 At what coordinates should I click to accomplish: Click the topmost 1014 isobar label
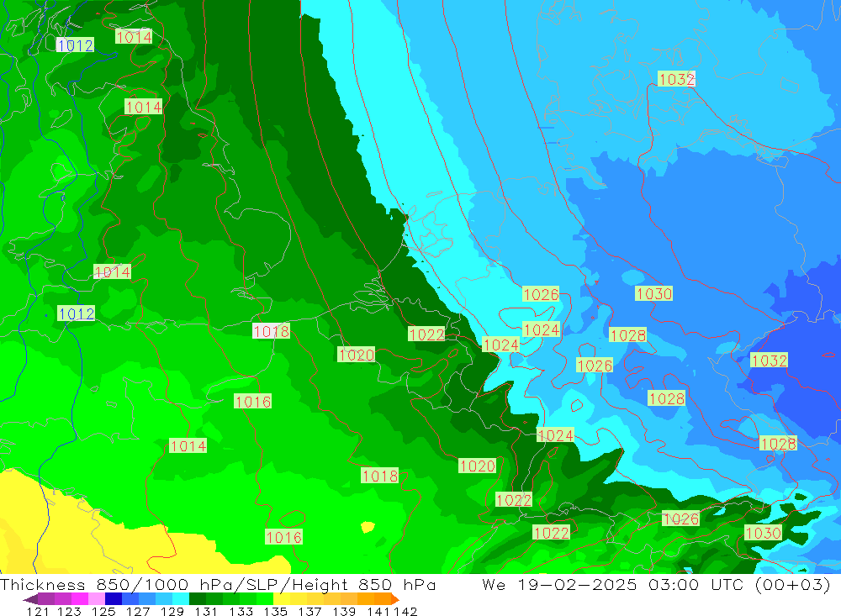(134, 36)
